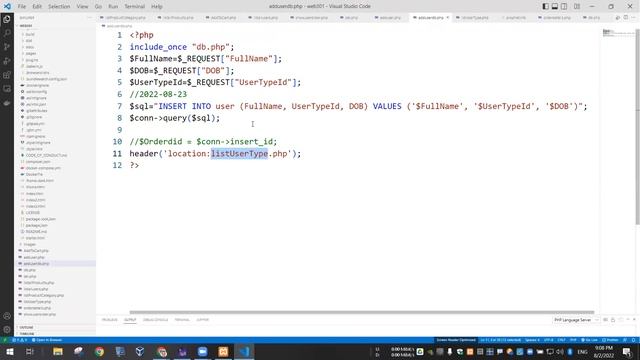Open Run and Debug view

7,61
